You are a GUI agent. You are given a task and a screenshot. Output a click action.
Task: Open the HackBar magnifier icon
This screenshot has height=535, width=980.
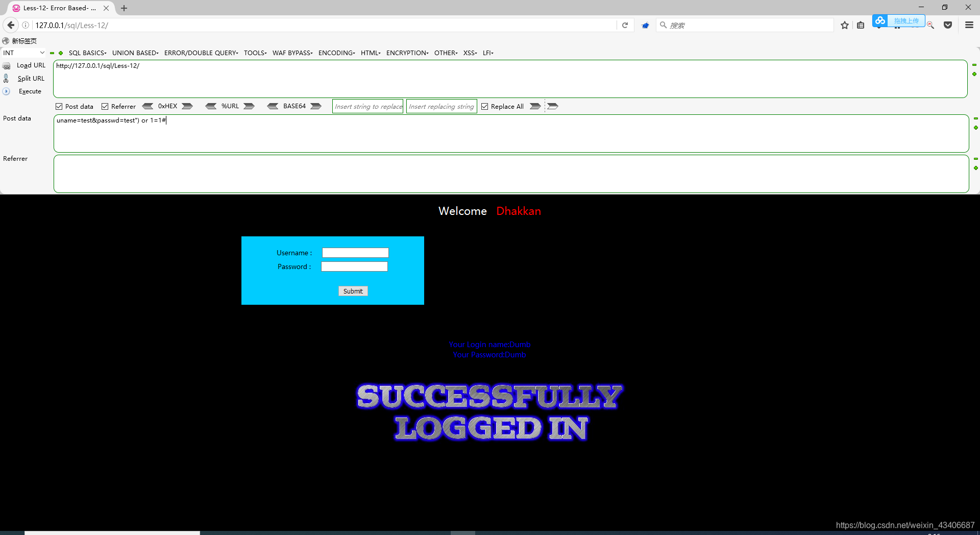[x=930, y=25]
